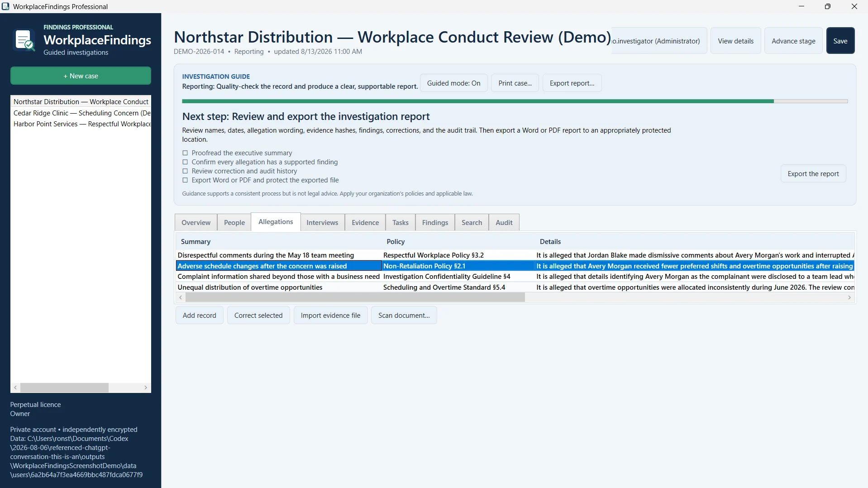Switch to the Audit tab

504,223
